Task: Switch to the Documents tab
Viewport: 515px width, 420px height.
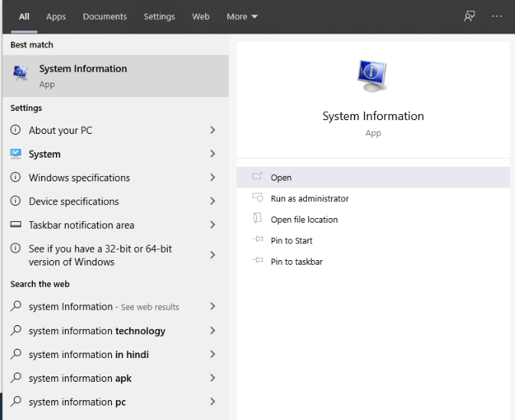Action: (105, 16)
